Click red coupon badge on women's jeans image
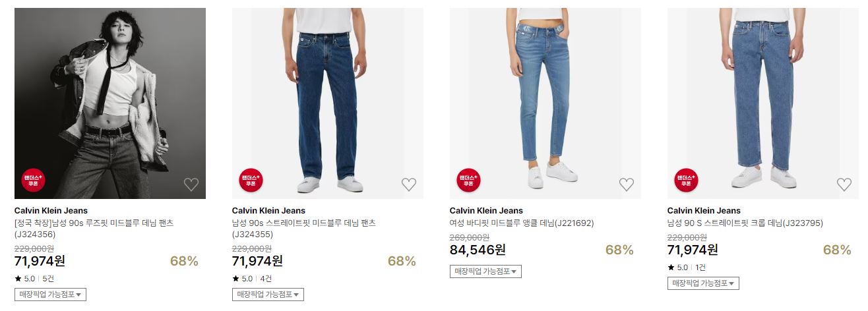The image size is (868, 311). coord(468,181)
